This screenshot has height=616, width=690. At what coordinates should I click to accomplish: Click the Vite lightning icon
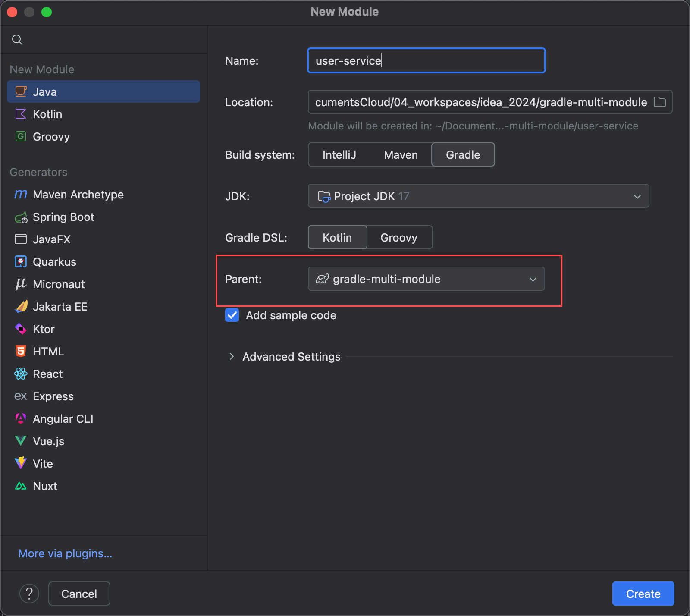[21, 463]
